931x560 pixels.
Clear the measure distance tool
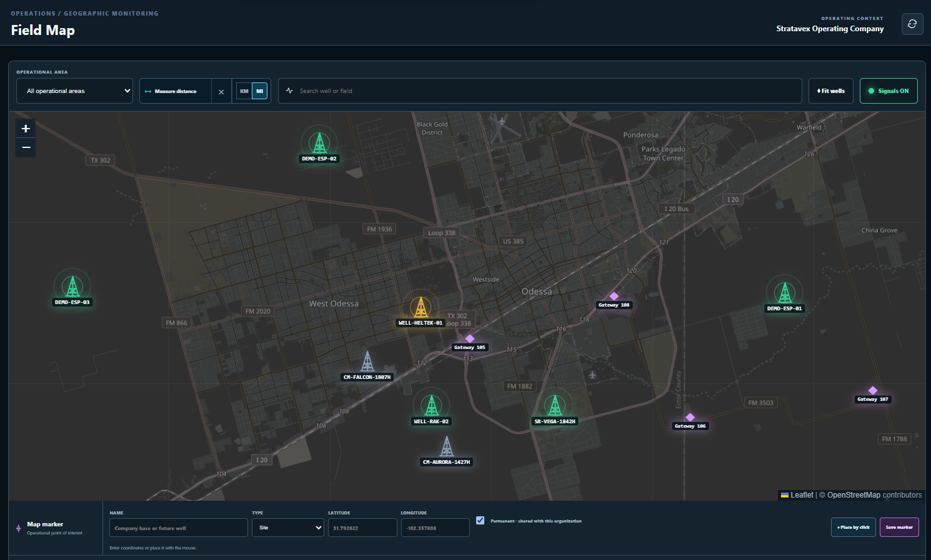tap(221, 92)
